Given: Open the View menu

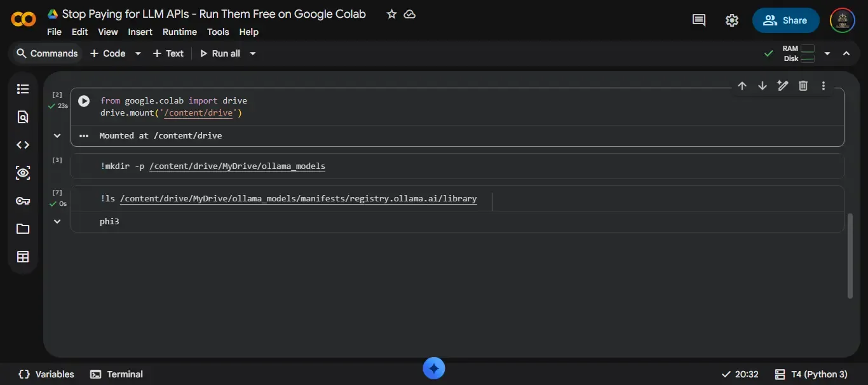Looking at the screenshot, I should click(108, 32).
